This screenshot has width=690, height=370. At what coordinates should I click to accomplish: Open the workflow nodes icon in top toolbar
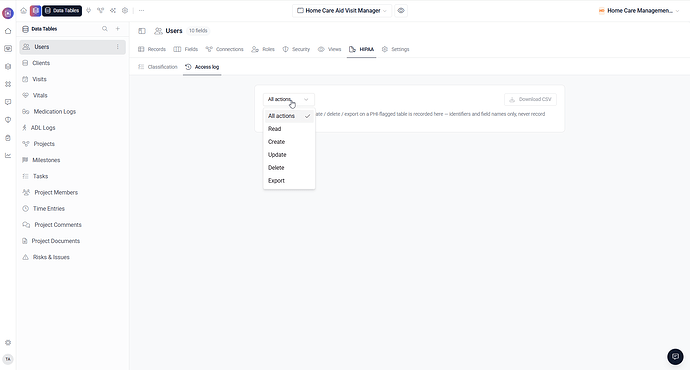pyautogui.click(x=101, y=11)
